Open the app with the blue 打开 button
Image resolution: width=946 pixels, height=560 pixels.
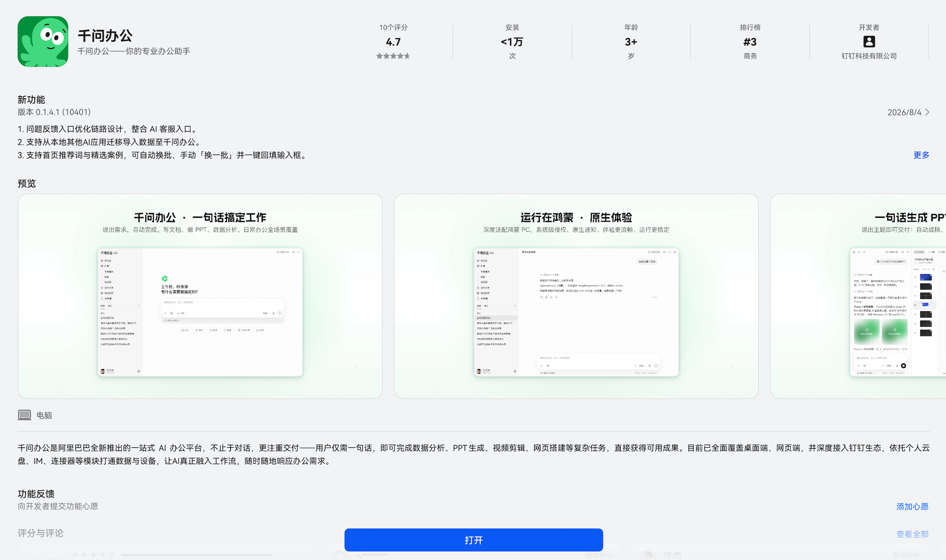pos(473,540)
